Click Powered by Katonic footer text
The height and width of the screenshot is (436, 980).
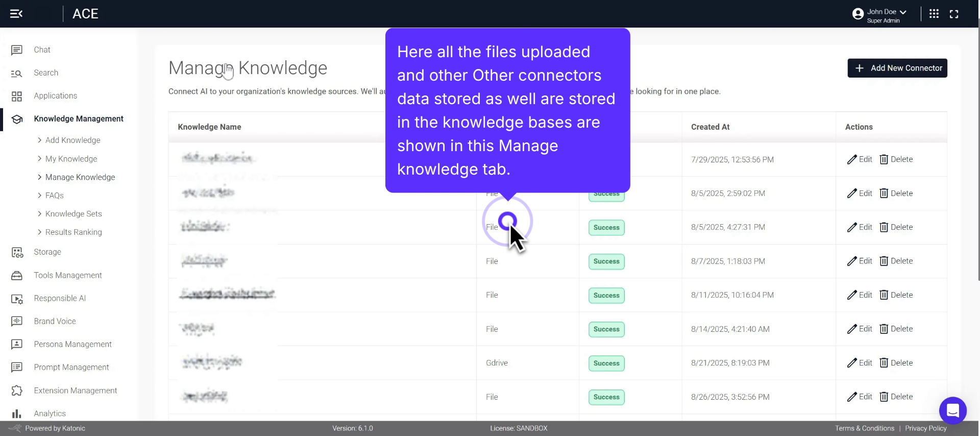pyautogui.click(x=55, y=428)
